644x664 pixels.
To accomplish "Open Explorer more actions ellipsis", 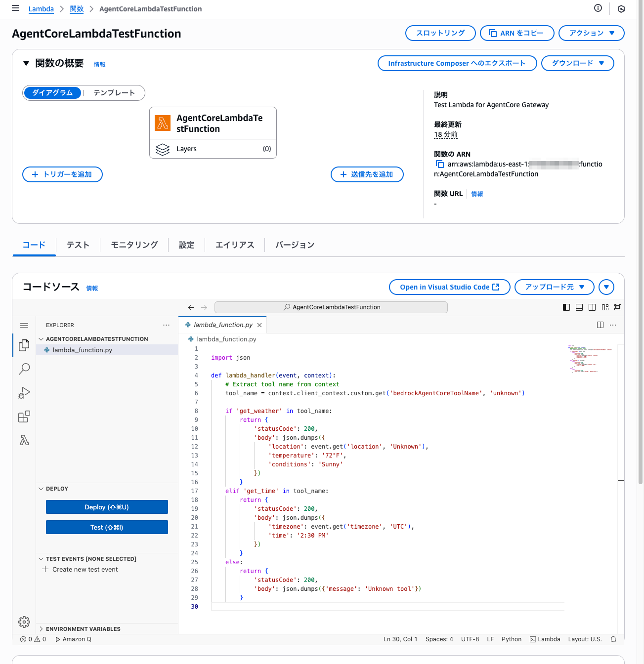I will (166, 325).
